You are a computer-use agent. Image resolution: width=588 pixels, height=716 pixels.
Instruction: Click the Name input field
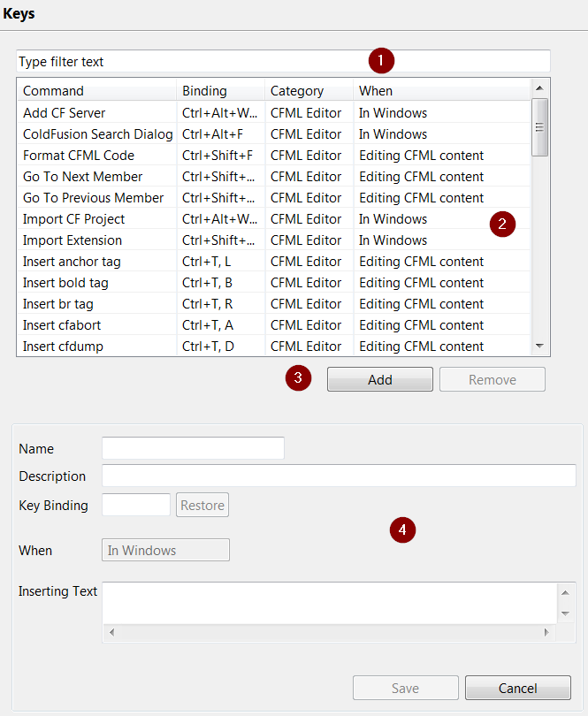tap(193, 448)
